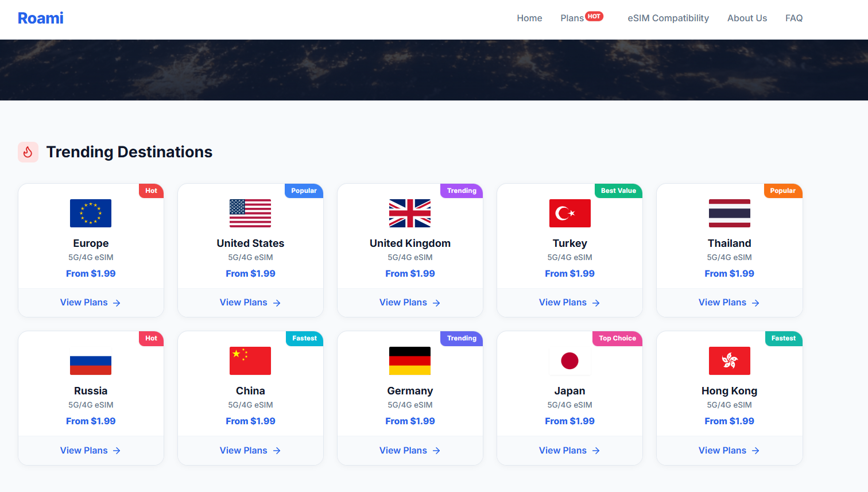
Task: Click the Popular badge on Thailand card
Action: coord(783,191)
